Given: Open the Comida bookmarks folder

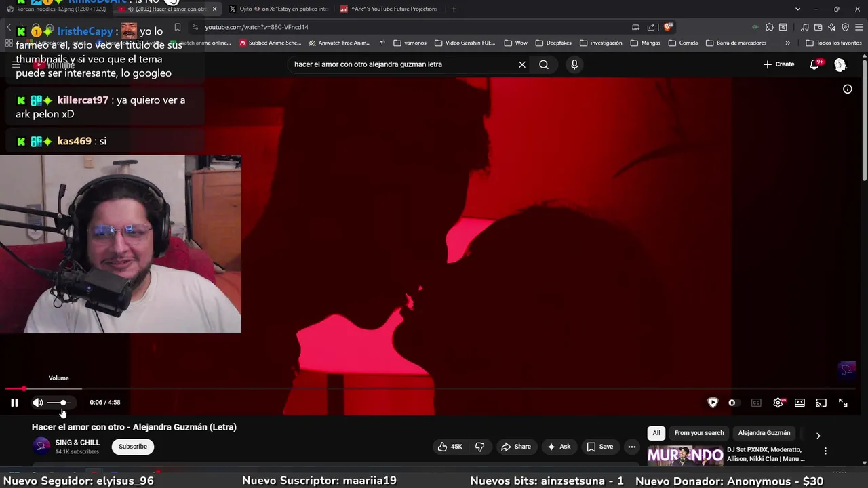Looking at the screenshot, I should pos(683,43).
